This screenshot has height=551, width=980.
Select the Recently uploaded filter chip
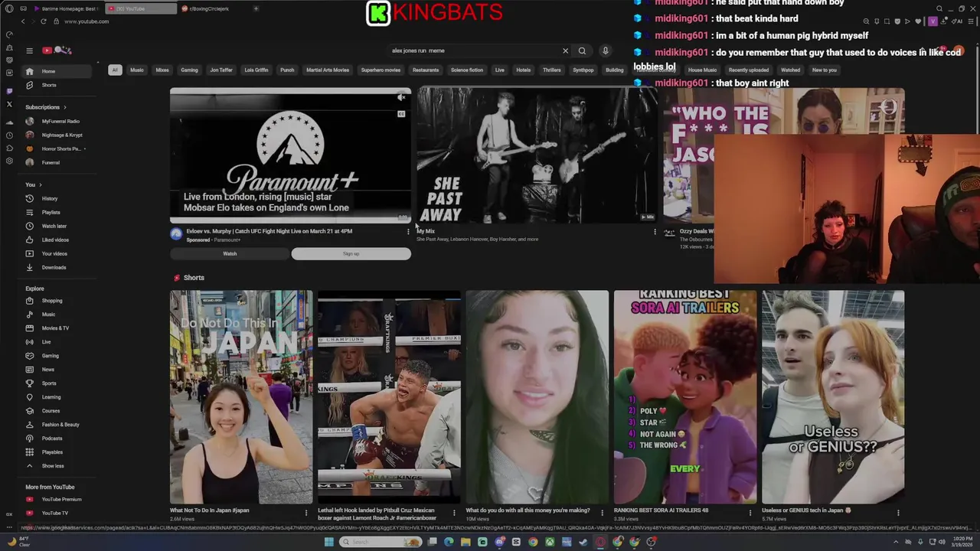click(x=749, y=70)
